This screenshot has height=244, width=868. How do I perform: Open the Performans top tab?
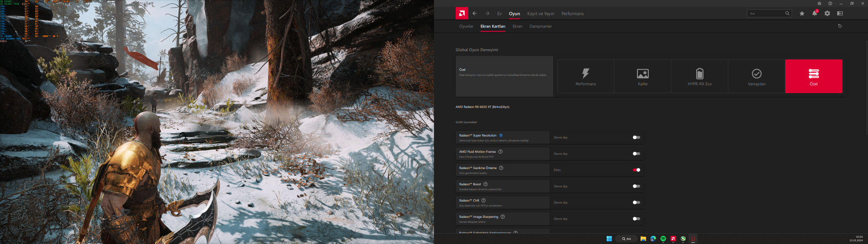[572, 14]
